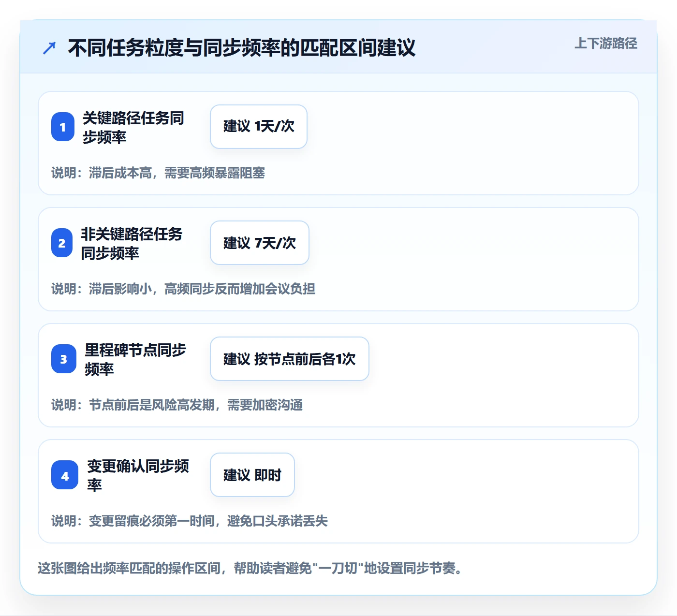The height and width of the screenshot is (616, 677).
Task: Click the diagonal arrow icon beside the title
Action: (x=49, y=48)
